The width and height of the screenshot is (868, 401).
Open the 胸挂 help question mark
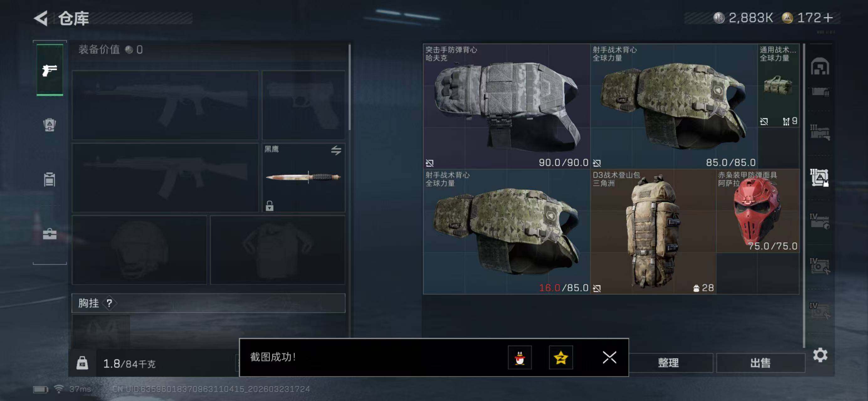point(109,303)
